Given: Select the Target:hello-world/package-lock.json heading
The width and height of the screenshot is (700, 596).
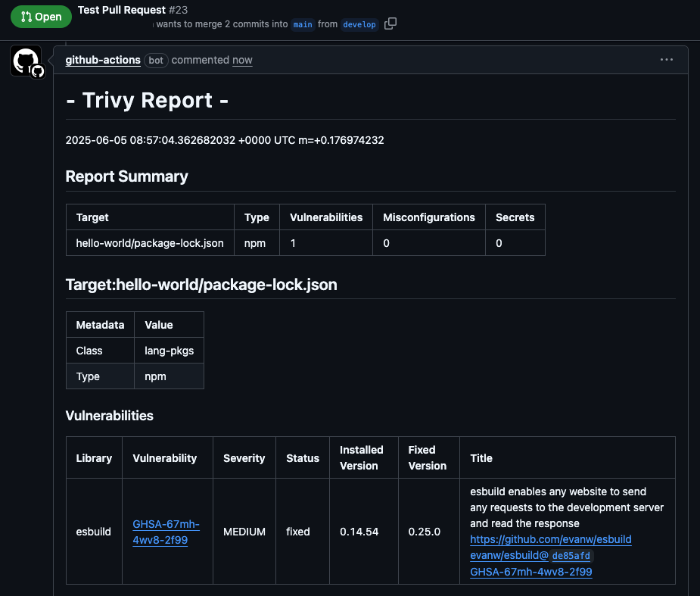Looking at the screenshot, I should (x=201, y=285).
